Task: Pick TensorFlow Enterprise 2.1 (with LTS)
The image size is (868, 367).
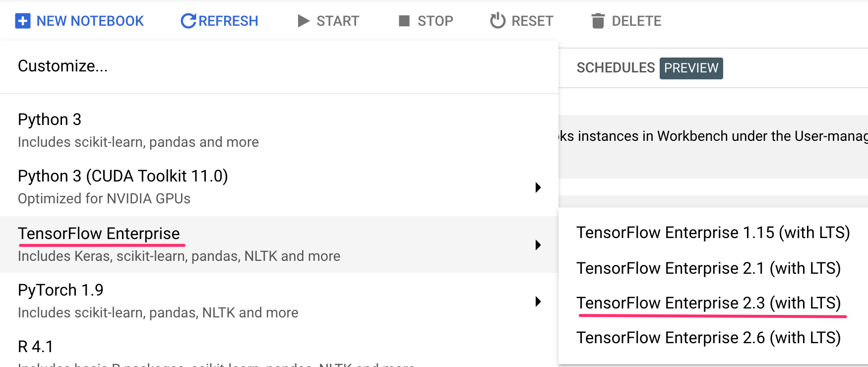Action: click(x=708, y=268)
